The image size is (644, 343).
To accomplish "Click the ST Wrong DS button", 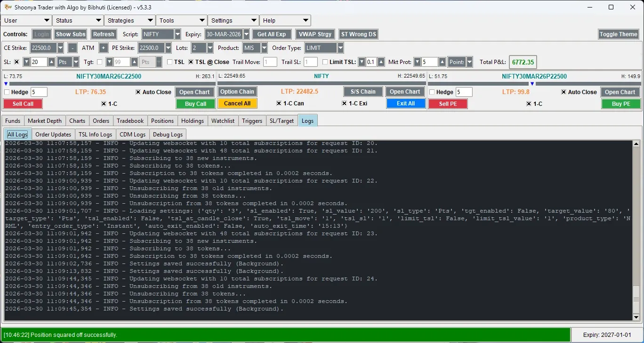I will click(x=359, y=34).
